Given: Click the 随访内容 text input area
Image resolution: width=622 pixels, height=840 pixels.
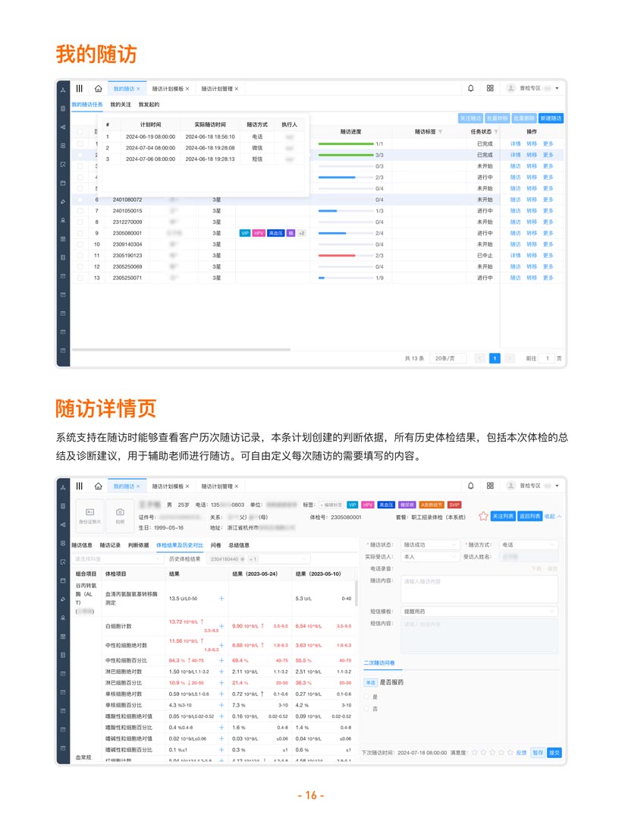Looking at the screenshot, I should [479, 589].
